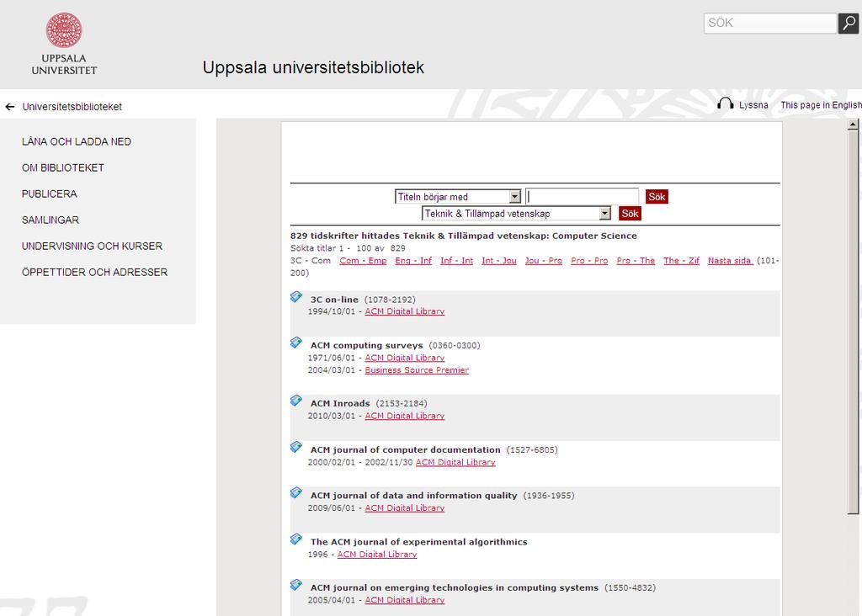Click the 'ACM Inroads' journal title
The width and height of the screenshot is (862, 616).
pyautogui.click(x=340, y=403)
